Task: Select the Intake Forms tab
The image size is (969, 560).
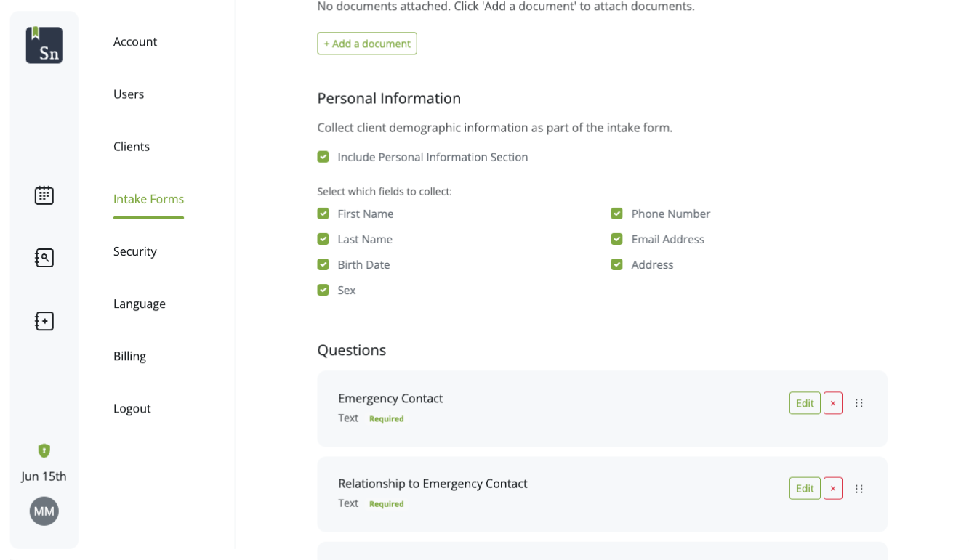Action: coord(148,199)
